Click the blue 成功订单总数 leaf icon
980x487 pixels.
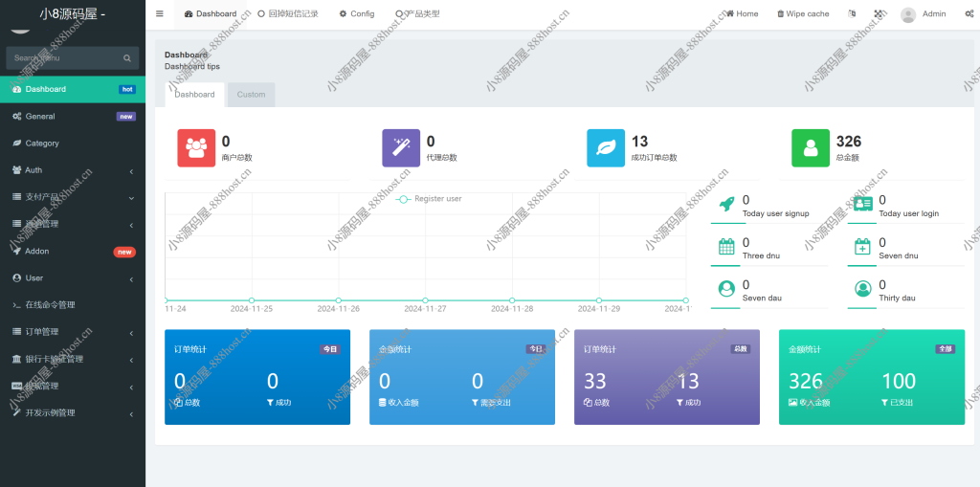[x=606, y=148]
